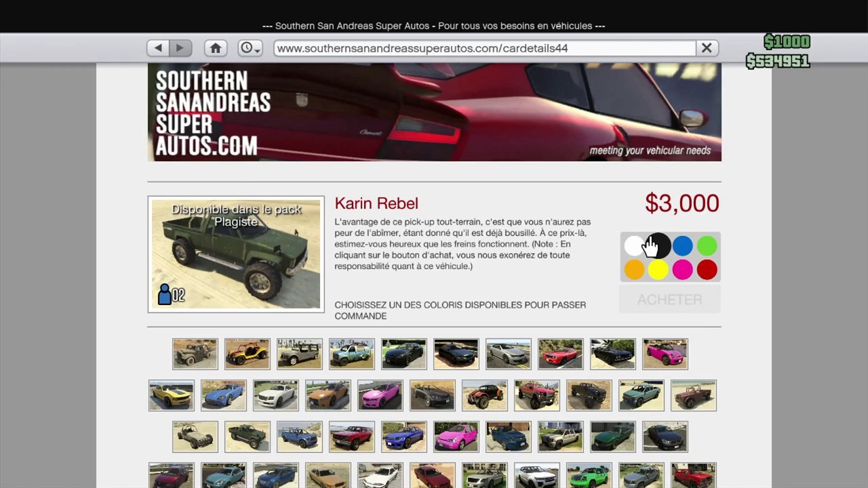Image resolution: width=868 pixels, height=488 pixels.
Task: Open the bright green SUV in bottom row
Action: pyautogui.click(x=589, y=476)
